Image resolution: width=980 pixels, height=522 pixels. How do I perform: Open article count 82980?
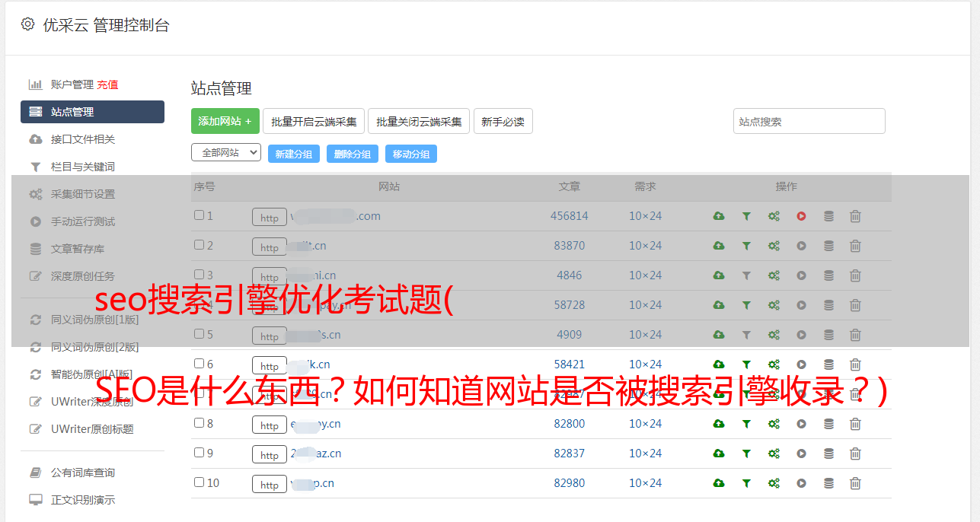[570, 483]
